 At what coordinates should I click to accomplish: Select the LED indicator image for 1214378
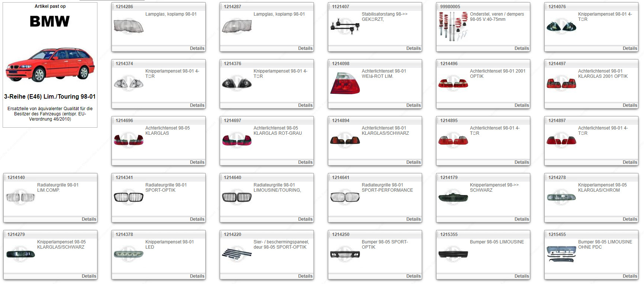point(129,254)
